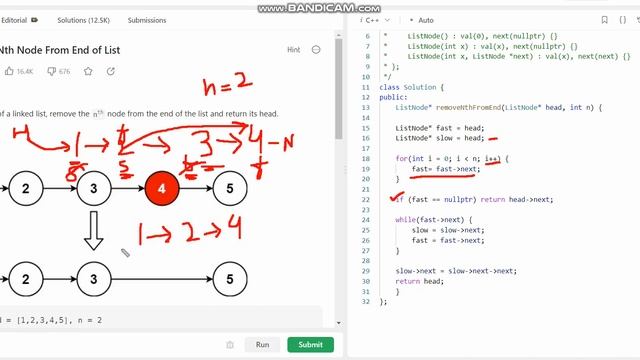Run the code

262,344
